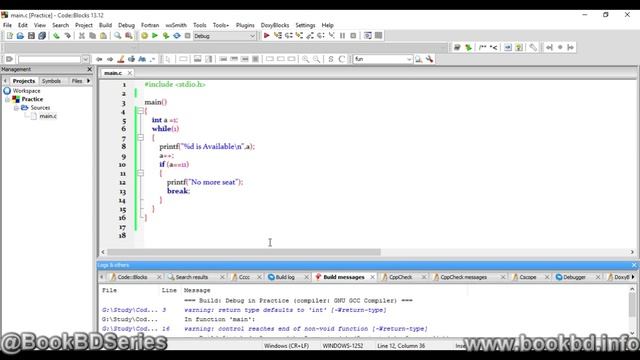Viewport: 640px width, 360px height.
Task: Open the Debug build target dropdown
Action: coord(252,36)
